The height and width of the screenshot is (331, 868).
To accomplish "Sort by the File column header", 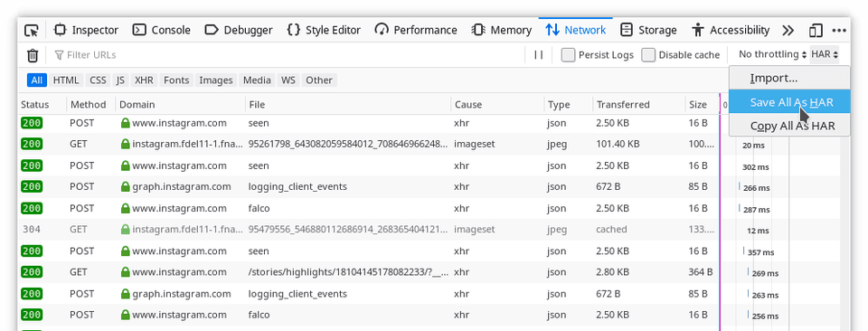I will 348,104.
